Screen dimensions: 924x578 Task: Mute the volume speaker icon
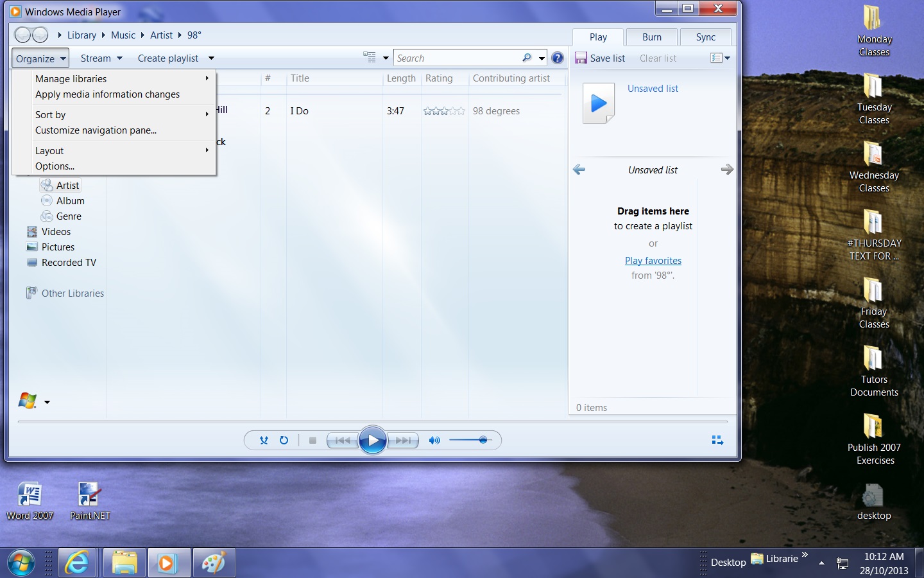pyautogui.click(x=434, y=441)
